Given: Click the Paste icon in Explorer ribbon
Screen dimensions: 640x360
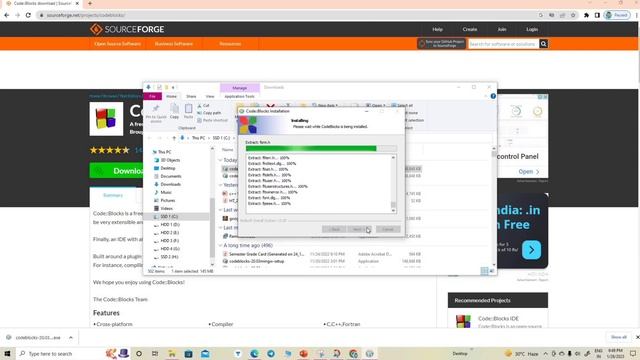Looking at the screenshot, I should [x=188, y=111].
